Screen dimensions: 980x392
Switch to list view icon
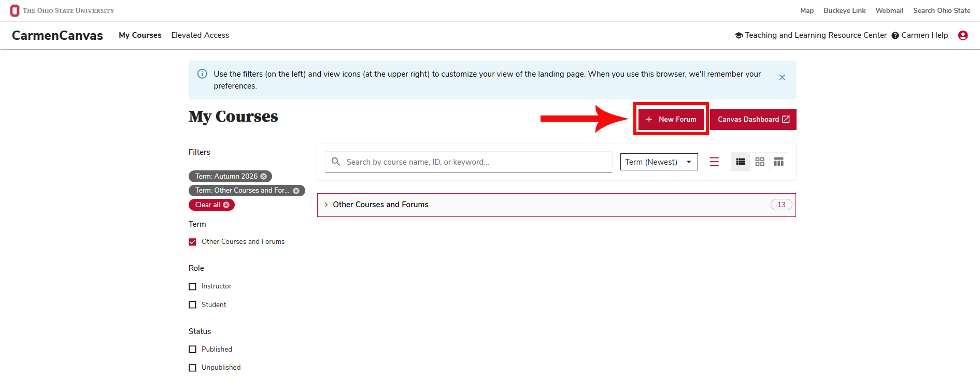click(x=741, y=162)
